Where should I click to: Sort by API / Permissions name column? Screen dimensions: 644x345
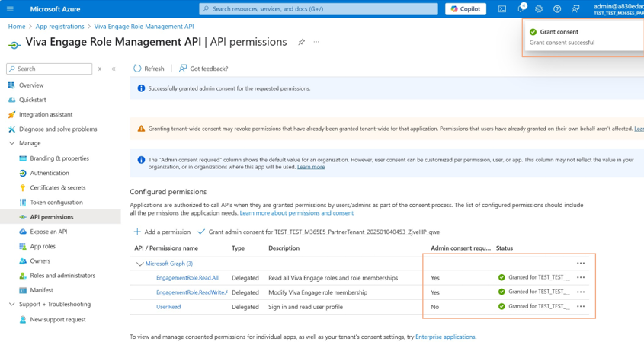[166, 248]
